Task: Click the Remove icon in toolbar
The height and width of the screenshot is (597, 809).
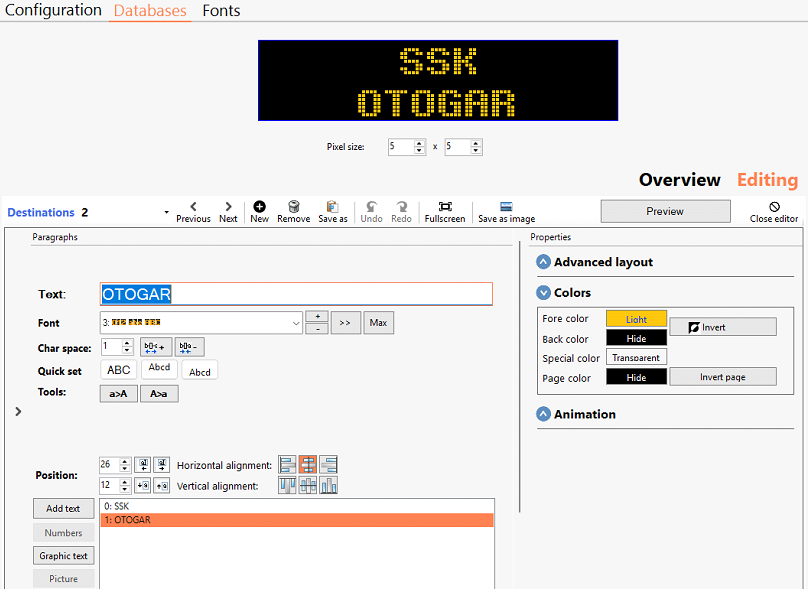Action: pos(293,207)
